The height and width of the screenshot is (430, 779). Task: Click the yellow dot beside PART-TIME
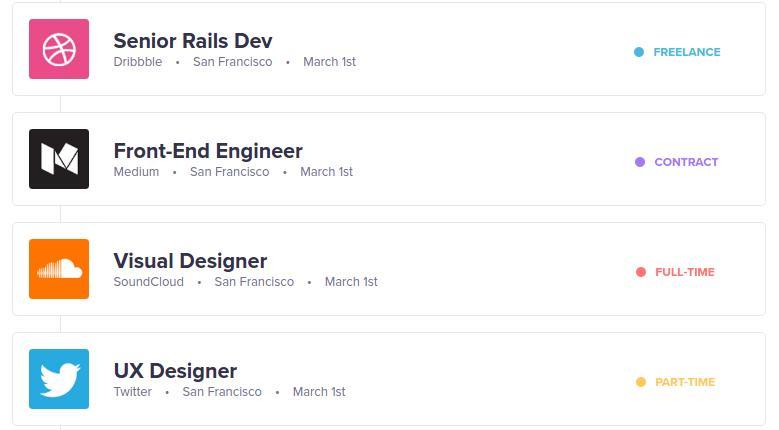tap(641, 382)
